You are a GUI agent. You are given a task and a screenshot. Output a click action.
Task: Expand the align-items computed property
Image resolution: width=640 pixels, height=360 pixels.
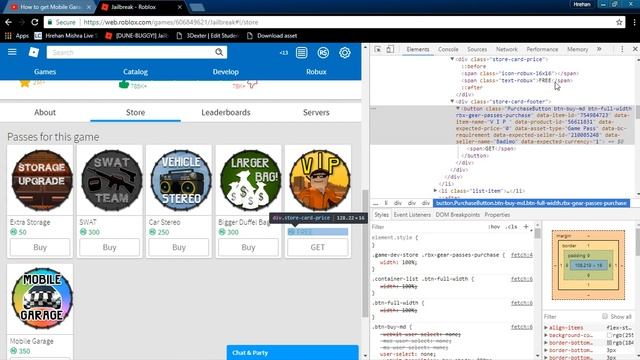(546, 327)
